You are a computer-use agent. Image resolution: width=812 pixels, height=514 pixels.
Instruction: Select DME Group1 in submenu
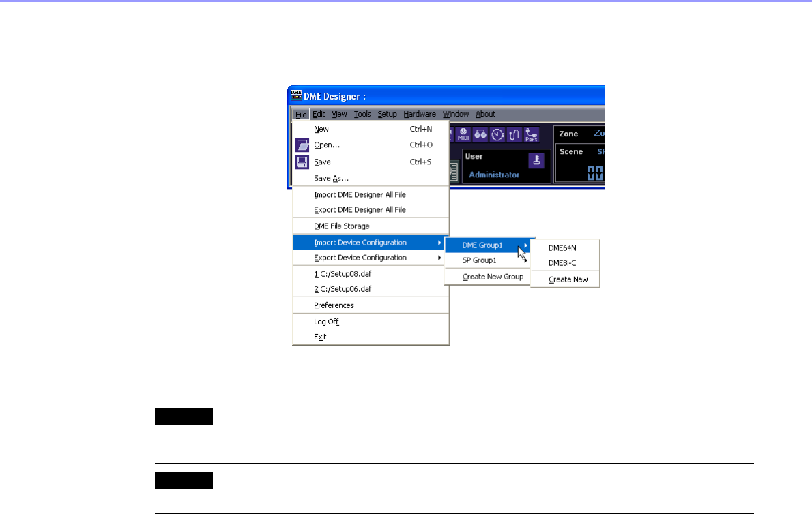tap(488, 245)
